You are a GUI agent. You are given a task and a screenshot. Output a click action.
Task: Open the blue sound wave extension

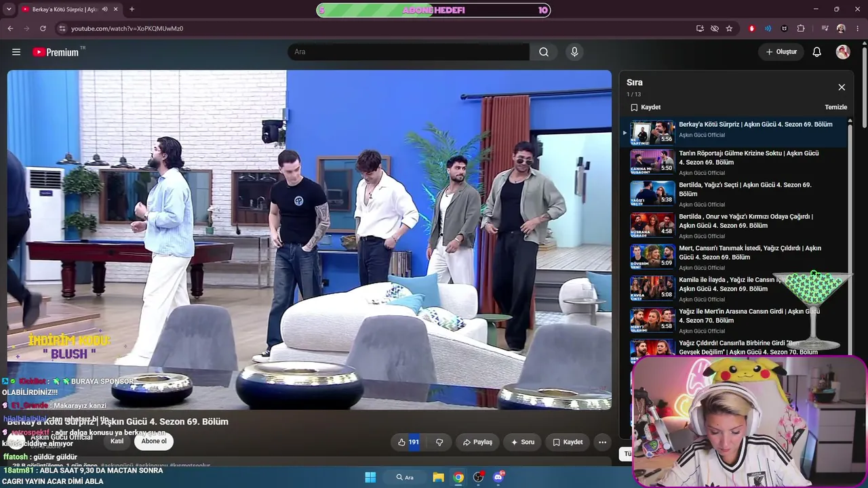point(768,28)
